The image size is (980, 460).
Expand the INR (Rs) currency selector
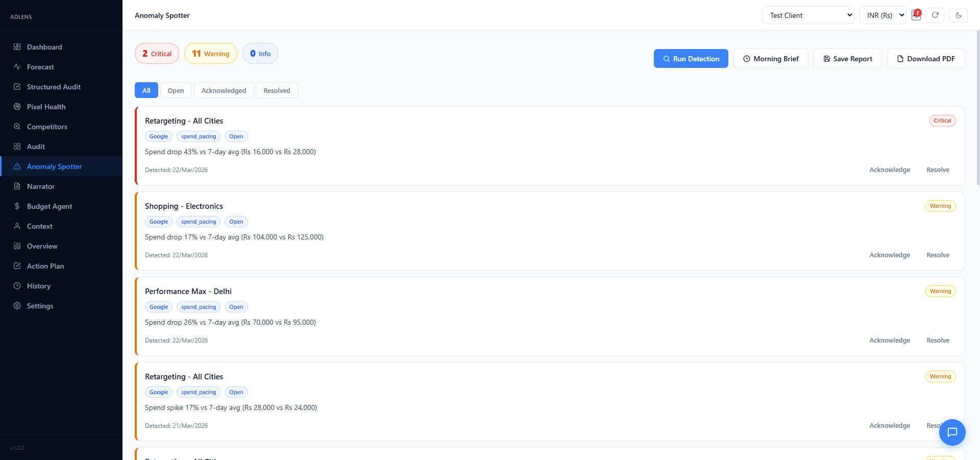pyautogui.click(x=883, y=15)
